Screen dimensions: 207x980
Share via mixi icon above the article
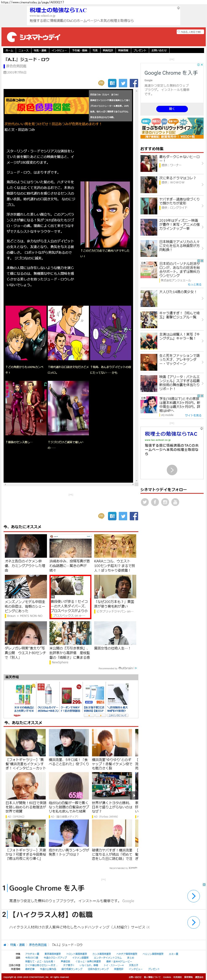tap(101, 82)
